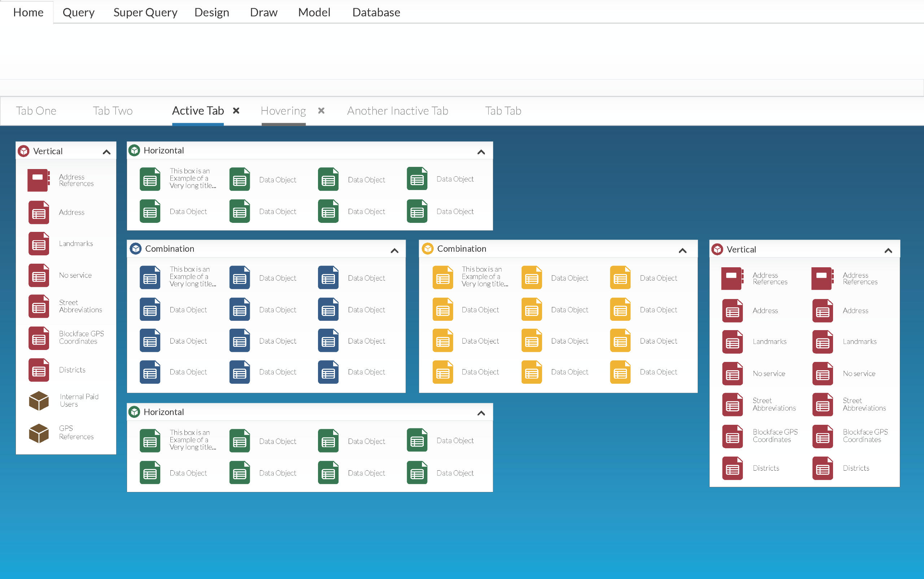The height and width of the screenshot is (579, 924).
Task: Collapse the bottom Horizontal panel
Action: coord(481,413)
